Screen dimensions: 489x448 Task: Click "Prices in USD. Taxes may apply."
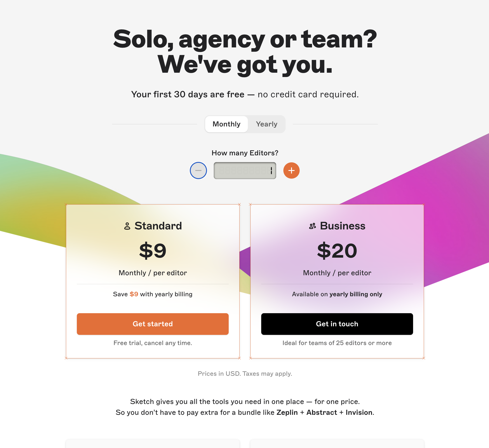(245, 373)
